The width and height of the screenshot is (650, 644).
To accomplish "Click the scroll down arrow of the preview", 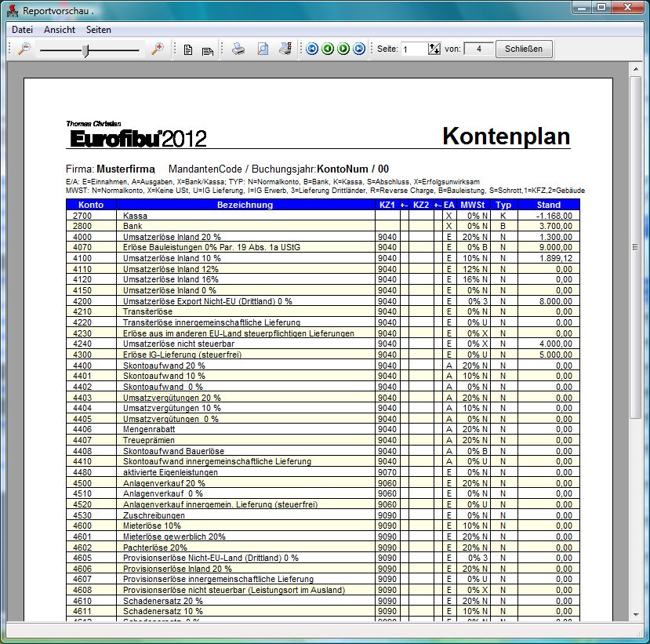I will 635,615.
